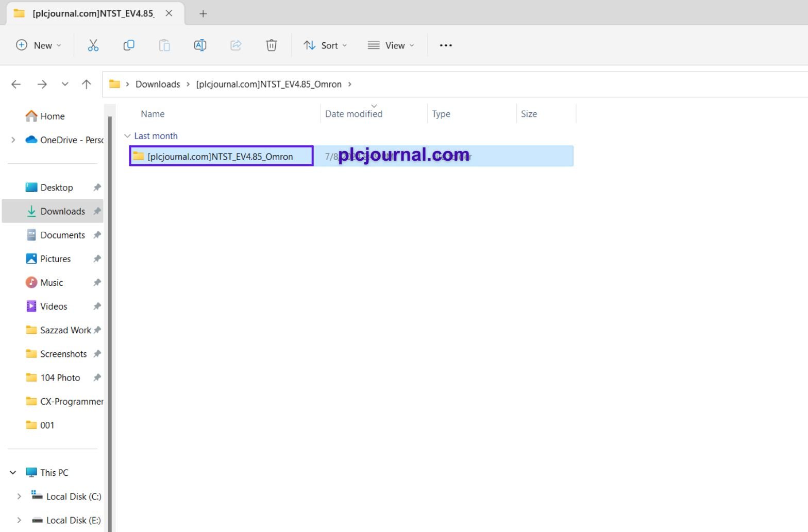Open the New dropdown menu
The width and height of the screenshot is (808, 532).
[39, 45]
